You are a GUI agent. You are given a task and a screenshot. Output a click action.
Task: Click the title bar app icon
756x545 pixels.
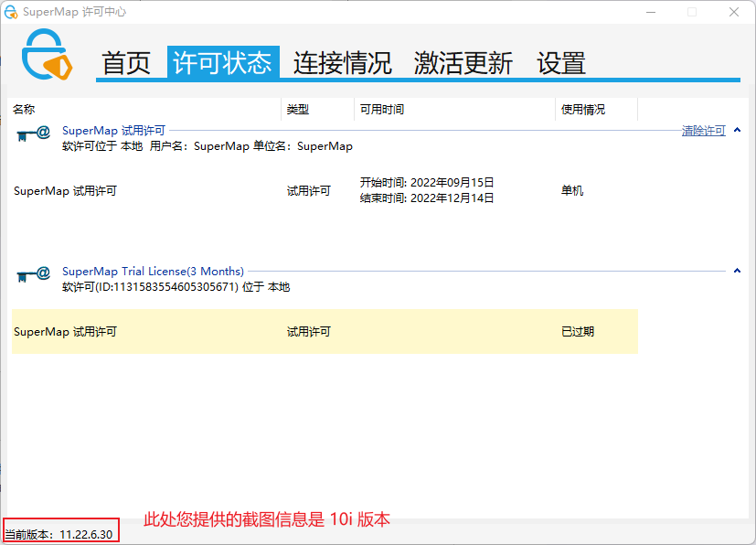coord(11,12)
